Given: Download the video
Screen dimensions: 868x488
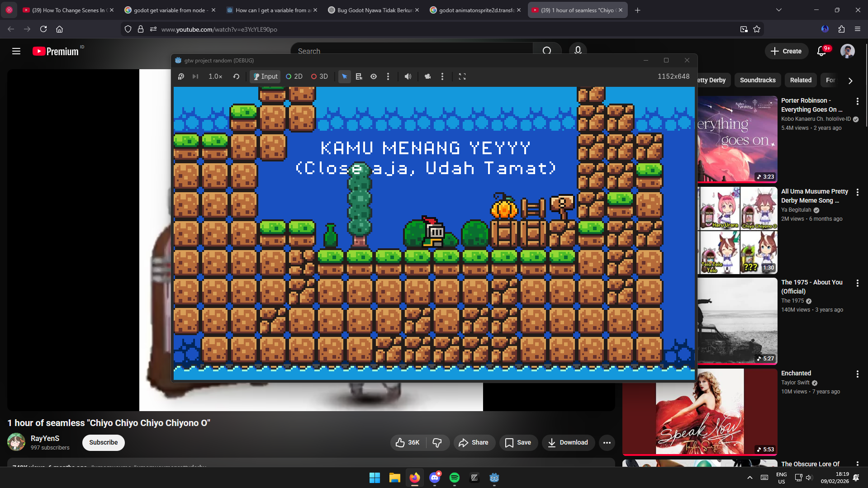Looking at the screenshot, I should pyautogui.click(x=568, y=442).
